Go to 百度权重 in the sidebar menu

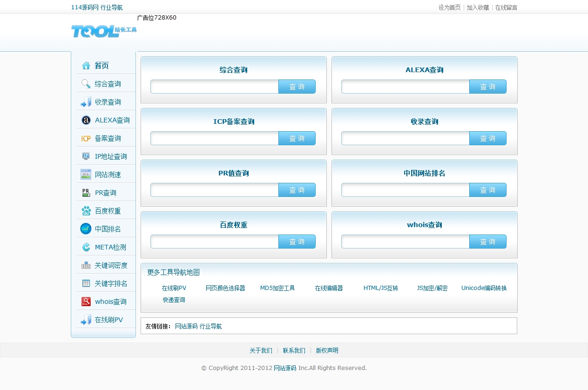point(108,211)
